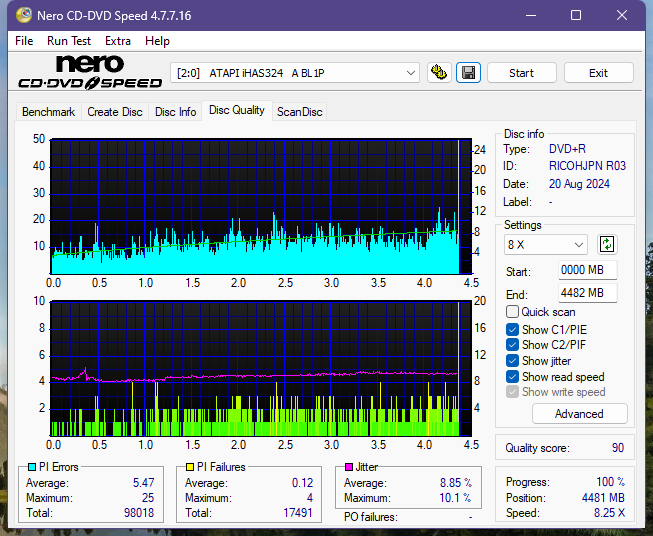Click the PO failures label
Image resolution: width=653 pixels, height=536 pixels.
point(371,517)
